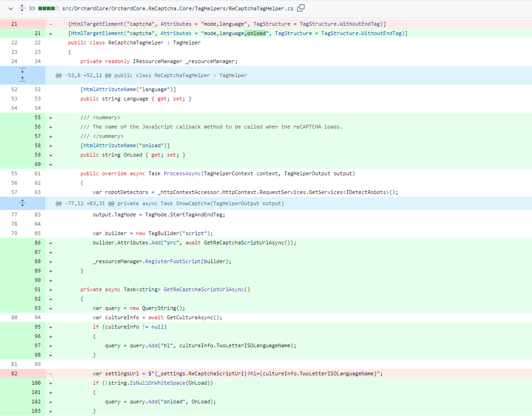
Task: Click new line number 100
Action: click(36, 383)
